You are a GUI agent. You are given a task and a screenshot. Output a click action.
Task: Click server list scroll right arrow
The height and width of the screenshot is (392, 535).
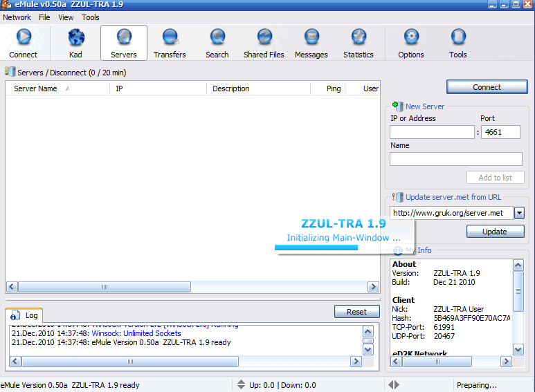(x=373, y=287)
